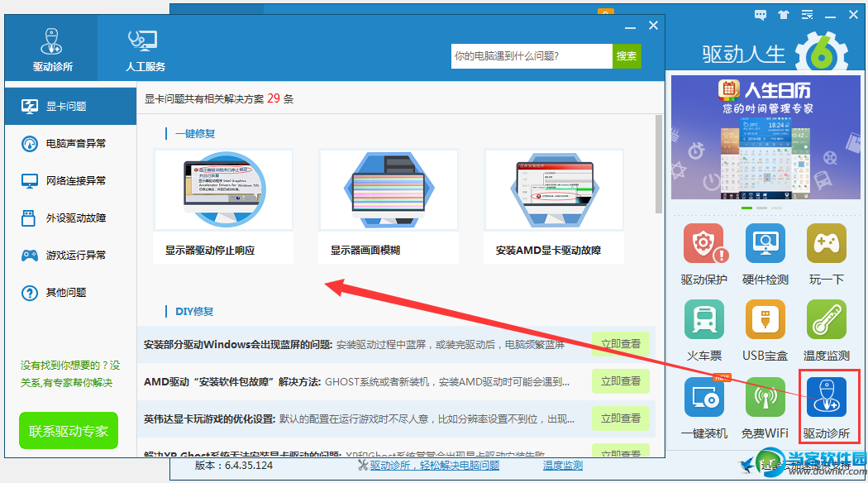Image resolution: width=868 pixels, height=483 pixels.
Task: Click the wrench icon beside 驱动诊所 link
Action: click(x=363, y=466)
